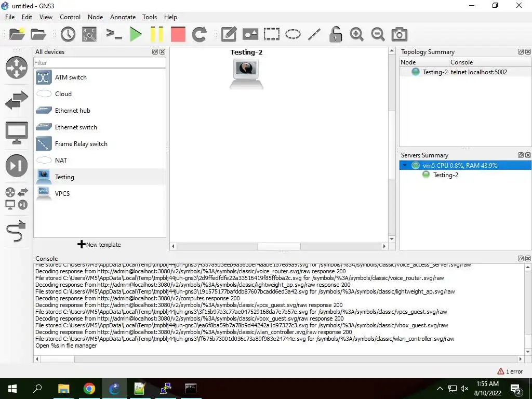Image resolution: width=532 pixels, height=399 pixels.
Task: Open the Help menu
Action: point(170,17)
